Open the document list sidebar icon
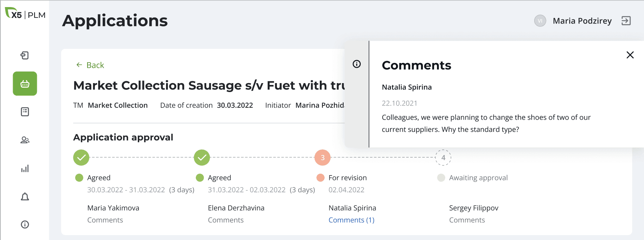The height and width of the screenshot is (240, 644). point(25,112)
